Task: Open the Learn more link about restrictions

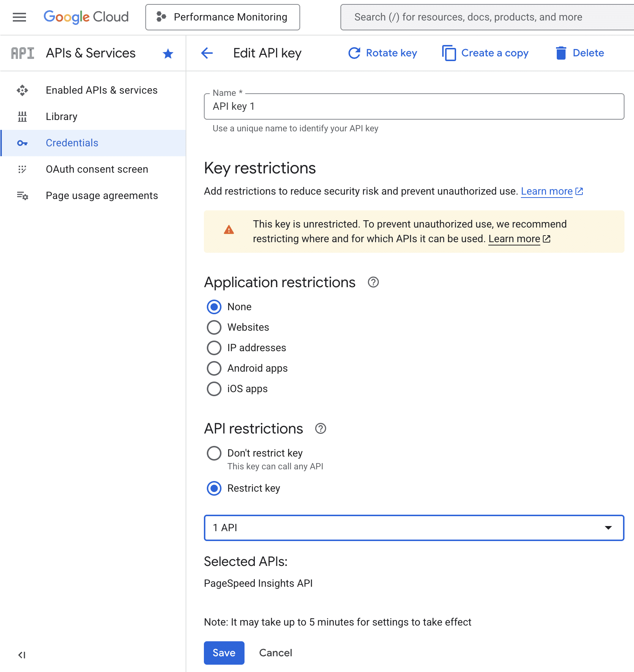Action: tap(547, 191)
